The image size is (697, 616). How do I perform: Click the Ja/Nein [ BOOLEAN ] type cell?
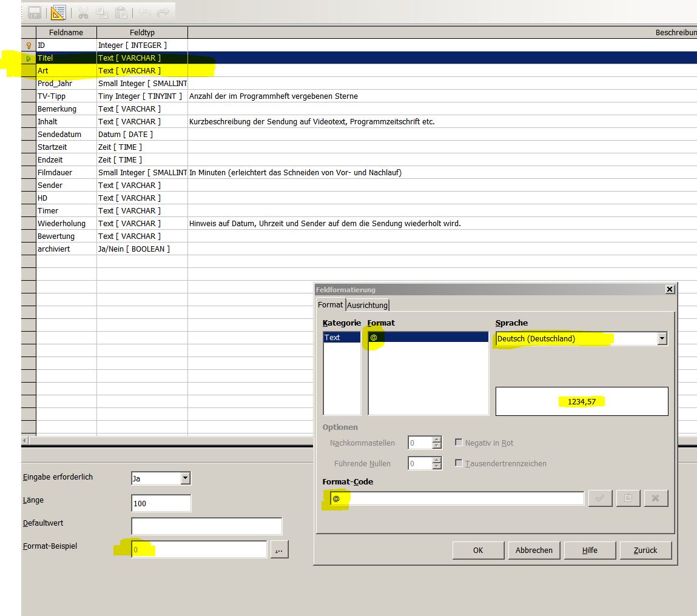click(142, 249)
